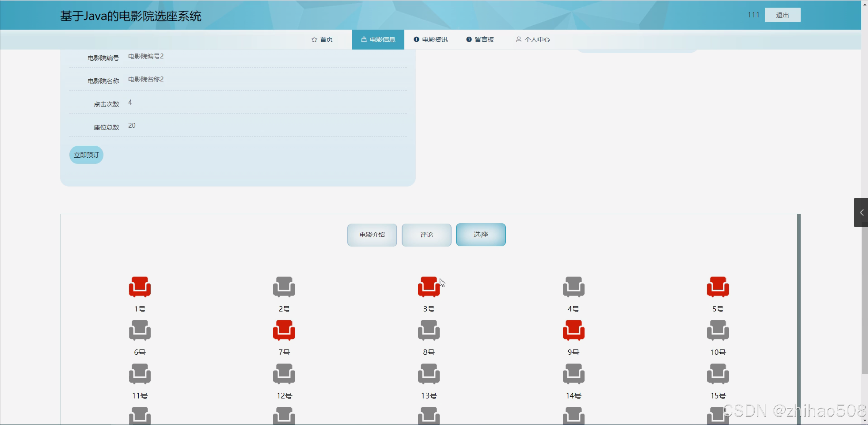This screenshot has width=868, height=425.
Task: Choose seat 8号 armchair icon
Action: (429, 330)
